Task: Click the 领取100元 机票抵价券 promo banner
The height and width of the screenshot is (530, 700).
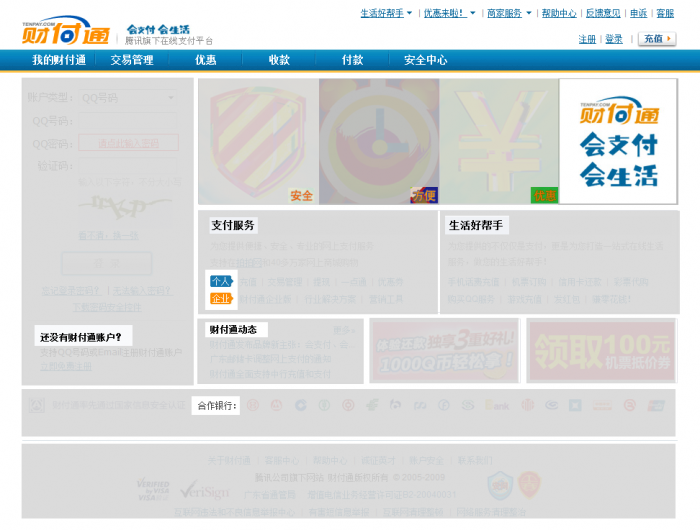Action: click(602, 351)
